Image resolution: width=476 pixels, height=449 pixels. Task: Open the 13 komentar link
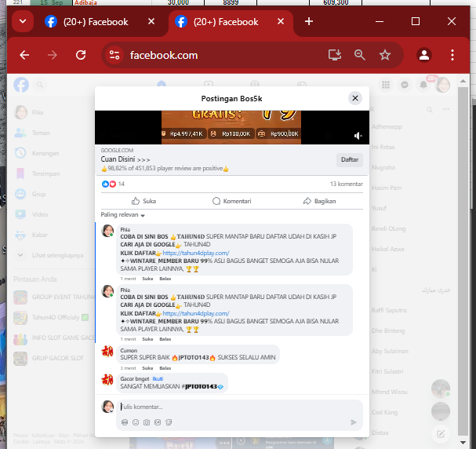(x=347, y=184)
